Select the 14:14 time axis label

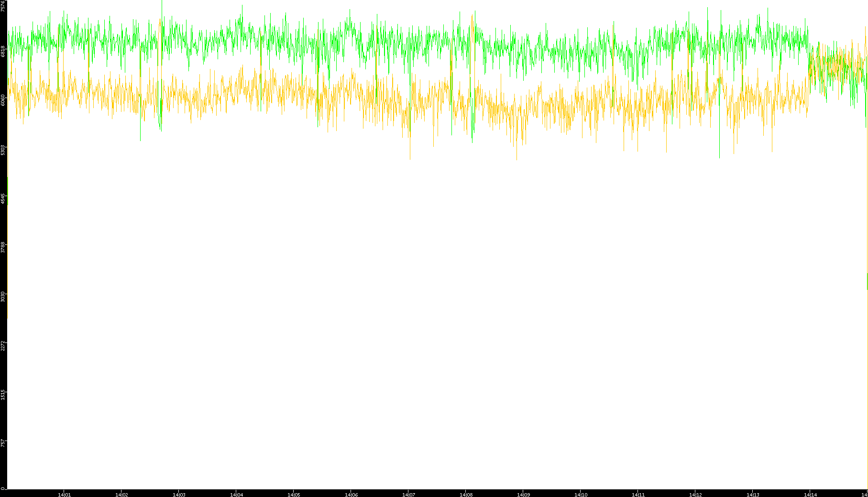click(810, 495)
